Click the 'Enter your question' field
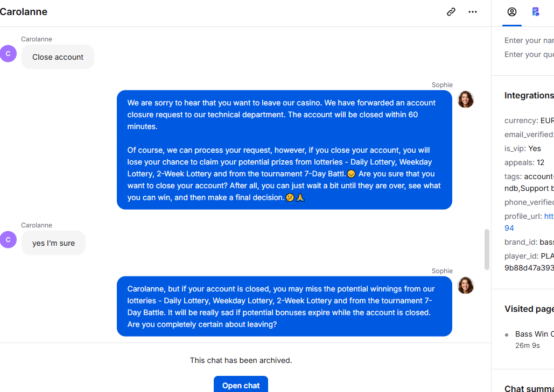The width and height of the screenshot is (554, 392). 529,54
